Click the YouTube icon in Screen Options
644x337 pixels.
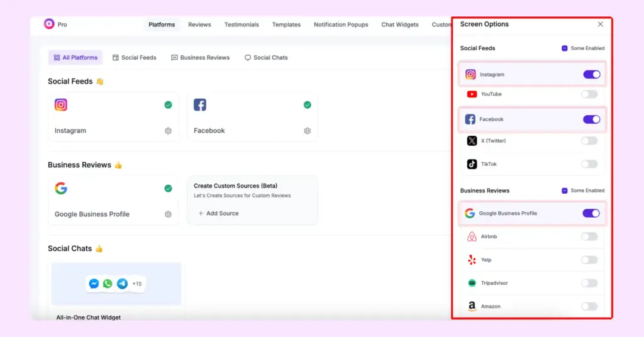pos(472,94)
